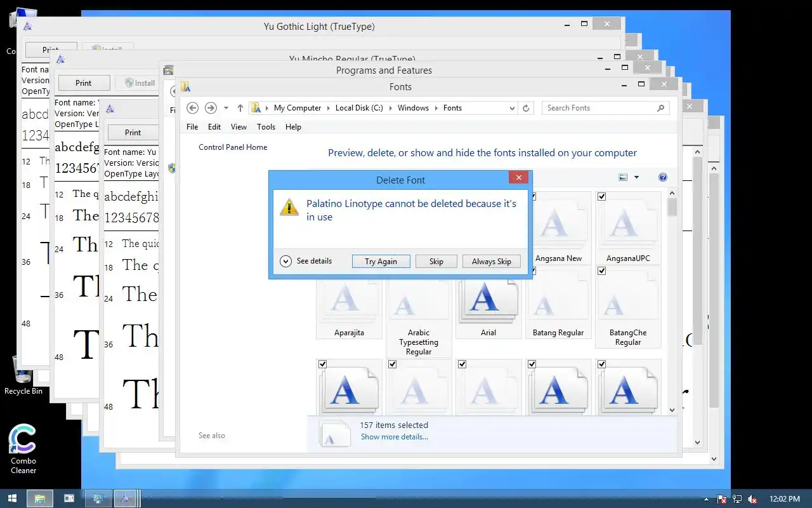This screenshot has width=812, height=508.
Task: Click the warning icon in Delete Font dialog
Action: click(x=289, y=207)
